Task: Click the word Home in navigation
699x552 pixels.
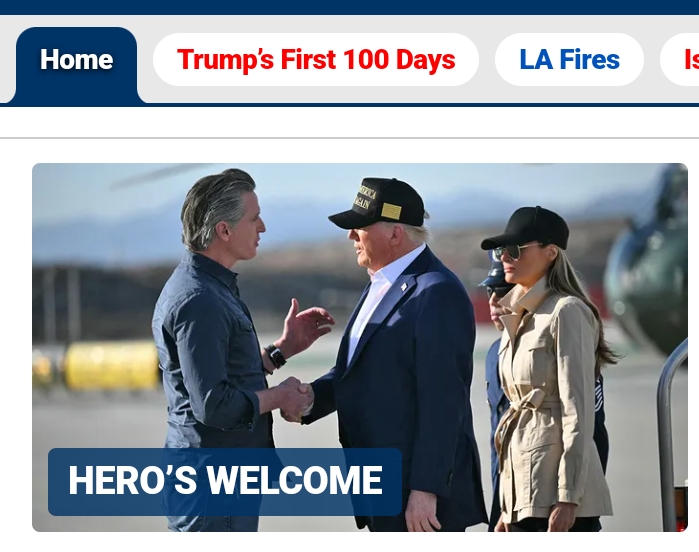Action: [x=76, y=60]
